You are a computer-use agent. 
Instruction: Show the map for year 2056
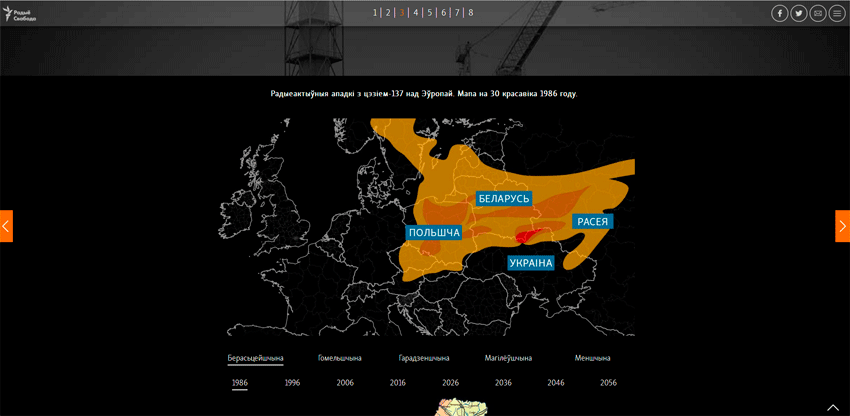pos(608,383)
